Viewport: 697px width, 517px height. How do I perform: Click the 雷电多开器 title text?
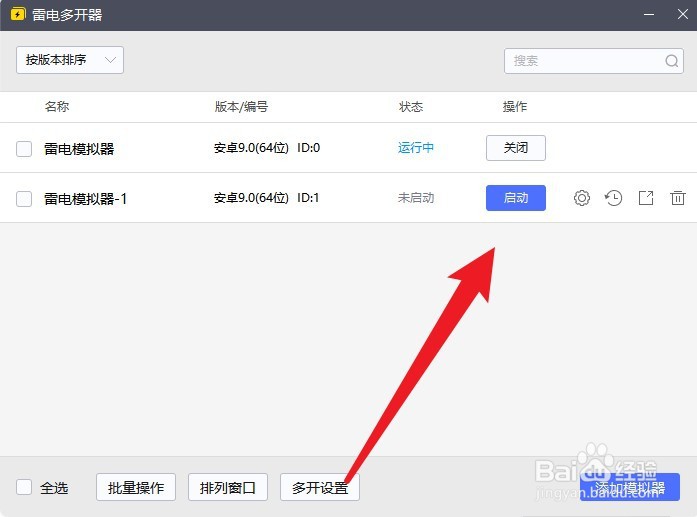(67, 15)
